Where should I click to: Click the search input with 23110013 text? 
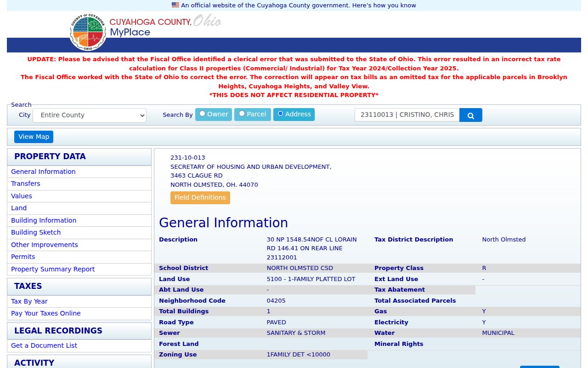coord(407,115)
